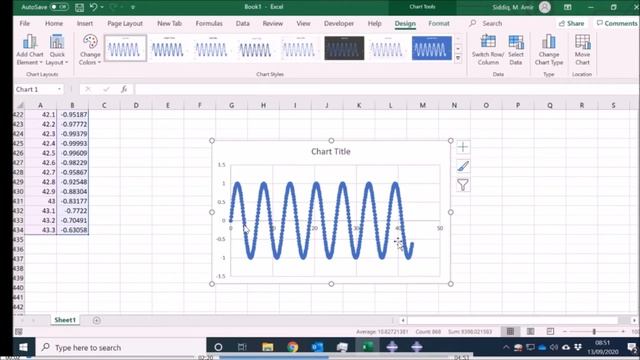Click cell with value -0.63058

click(x=73, y=230)
